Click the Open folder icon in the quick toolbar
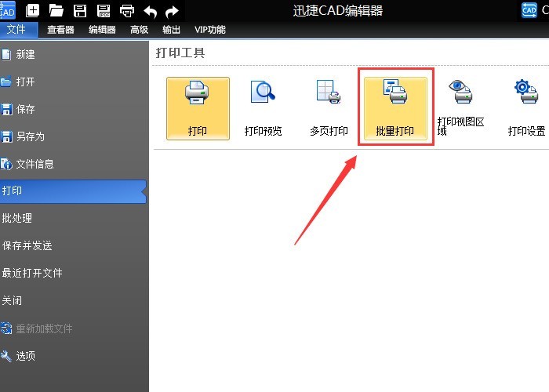Viewport: 549px width, 392px height. pyautogui.click(x=56, y=10)
